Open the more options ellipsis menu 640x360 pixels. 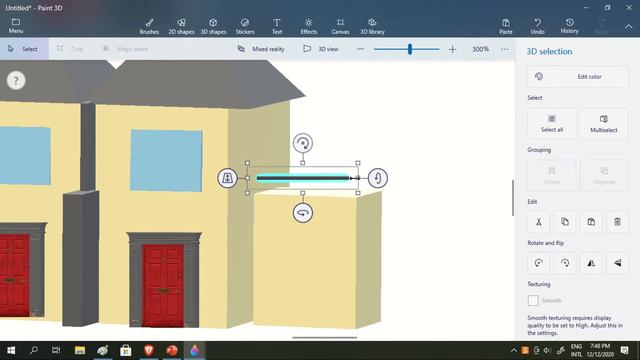click(x=505, y=49)
